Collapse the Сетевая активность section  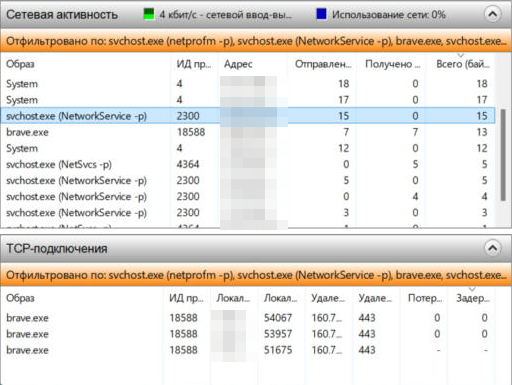coord(492,14)
